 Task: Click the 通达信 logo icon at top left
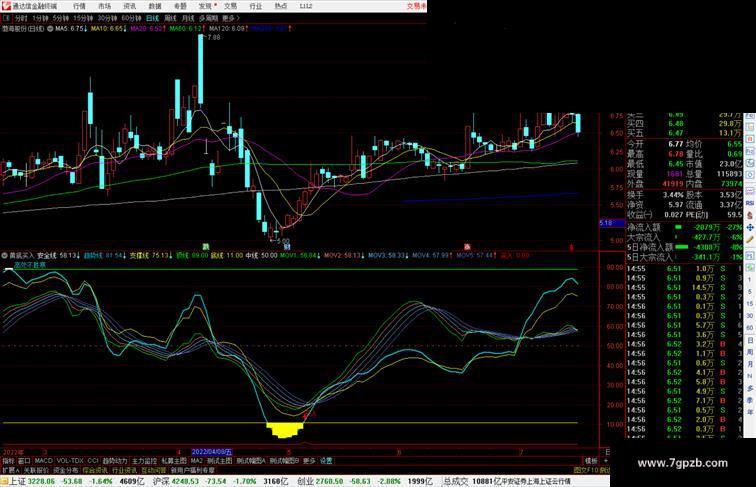tap(6, 6)
